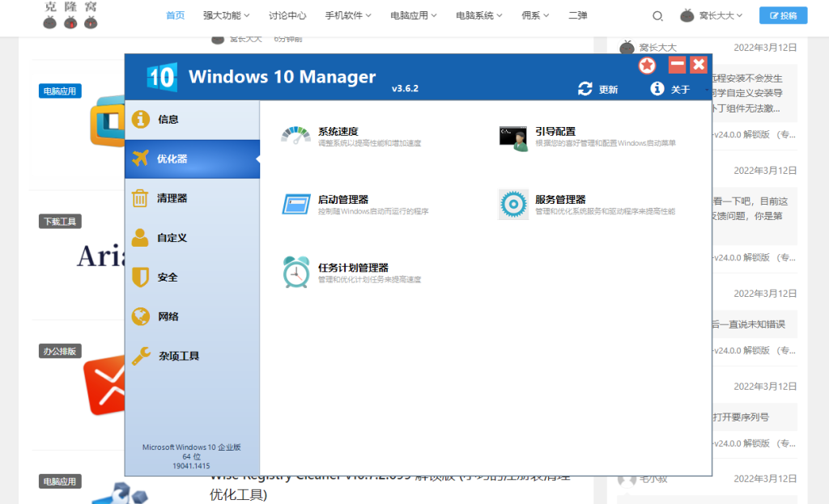Open the 清理器 trash can icon
The width and height of the screenshot is (829, 504).
pos(140,198)
